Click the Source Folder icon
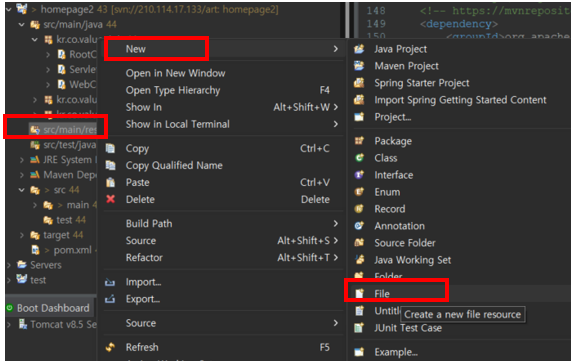The height and width of the screenshot is (361, 571). click(x=359, y=243)
